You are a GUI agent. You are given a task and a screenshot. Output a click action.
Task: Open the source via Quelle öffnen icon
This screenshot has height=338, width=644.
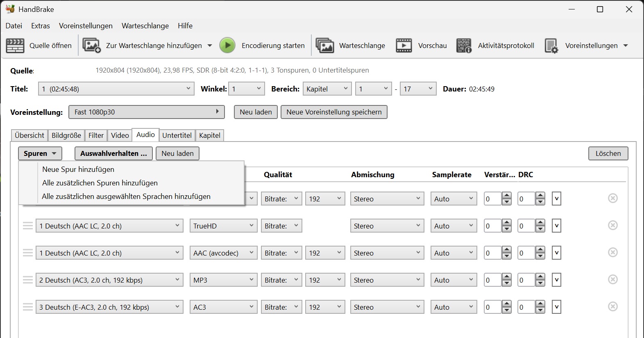(15, 46)
